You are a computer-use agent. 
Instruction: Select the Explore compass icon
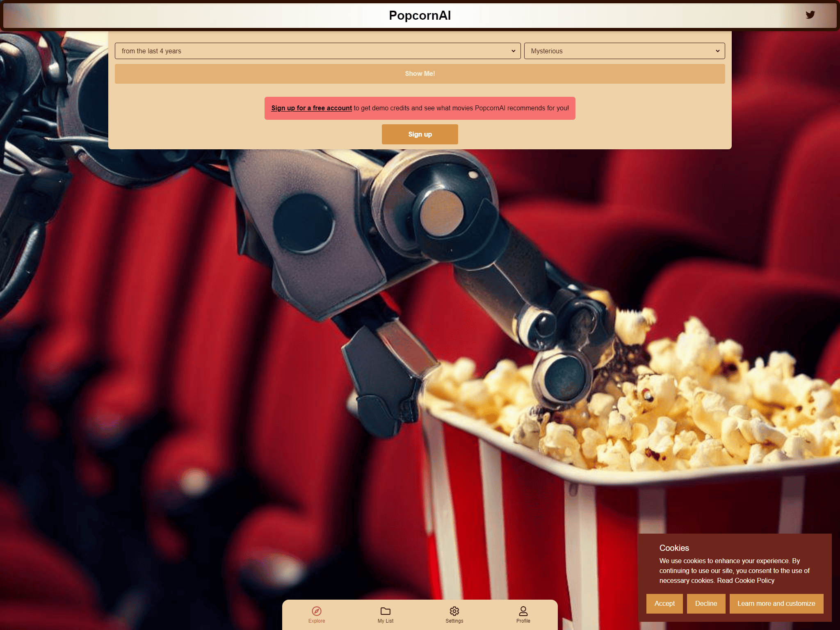click(316, 610)
